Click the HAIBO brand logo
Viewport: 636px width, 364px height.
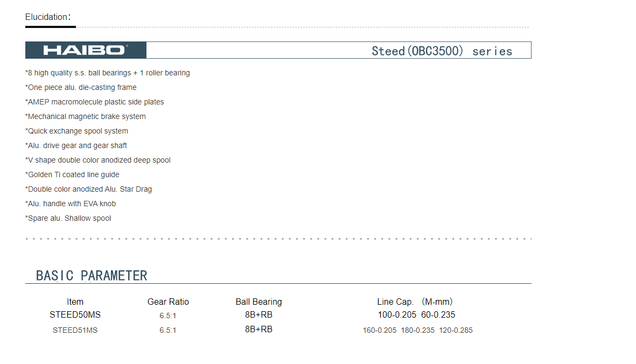[x=86, y=50]
